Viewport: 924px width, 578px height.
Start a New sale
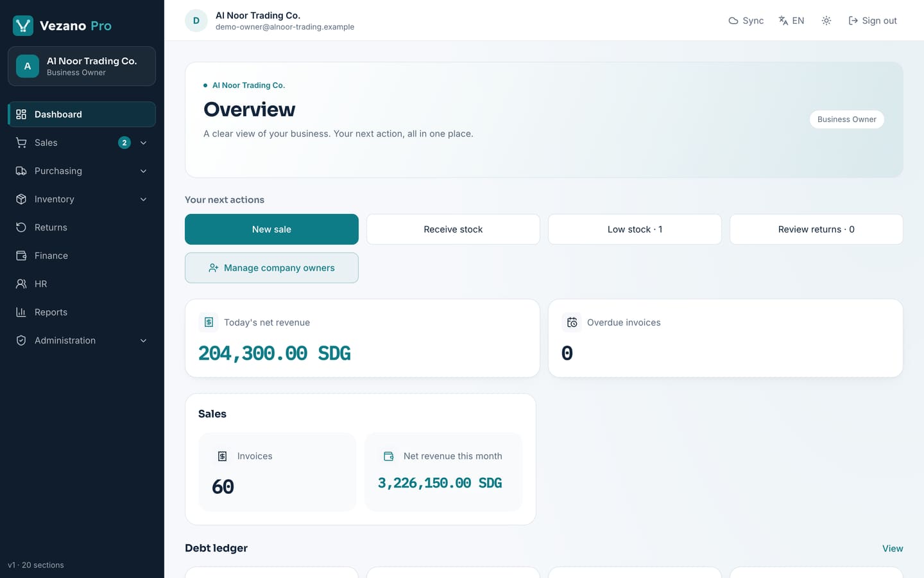[x=271, y=229]
